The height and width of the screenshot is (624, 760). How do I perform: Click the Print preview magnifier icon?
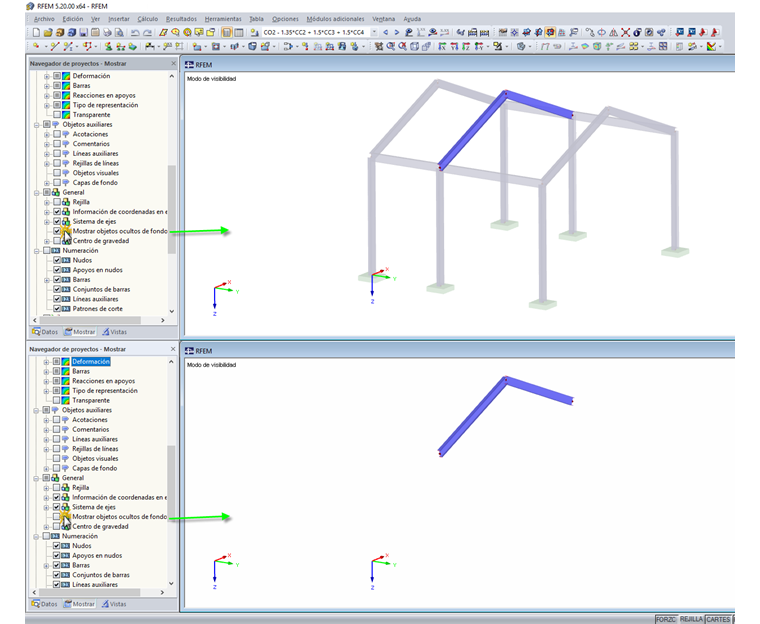tap(119, 32)
